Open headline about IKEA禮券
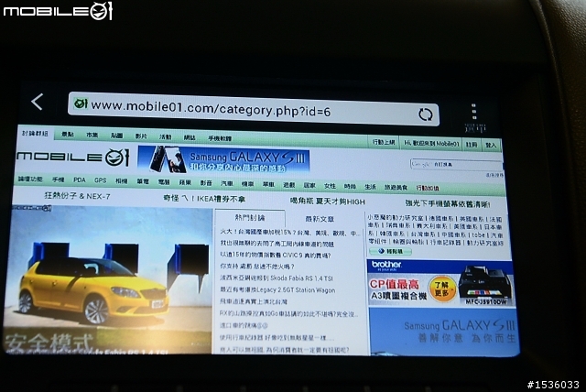Screen dimensions: 586x392 (204, 199)
